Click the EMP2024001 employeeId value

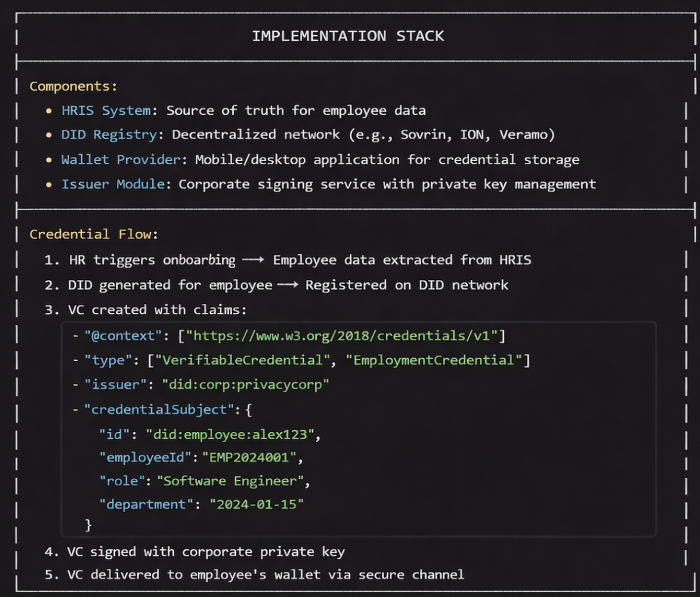[249, 457]
